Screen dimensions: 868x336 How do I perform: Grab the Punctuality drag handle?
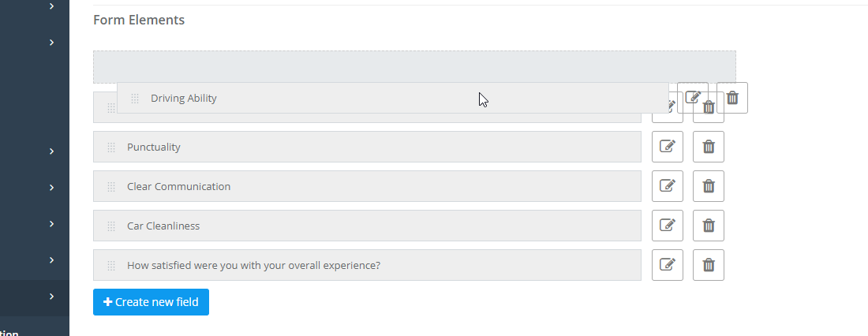click(x=110, y=147)
